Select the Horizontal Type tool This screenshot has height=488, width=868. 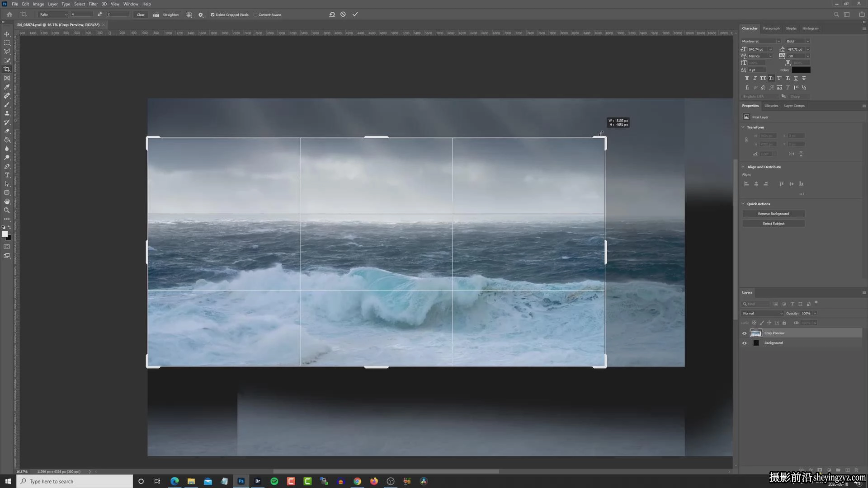[x=7, y=175]
